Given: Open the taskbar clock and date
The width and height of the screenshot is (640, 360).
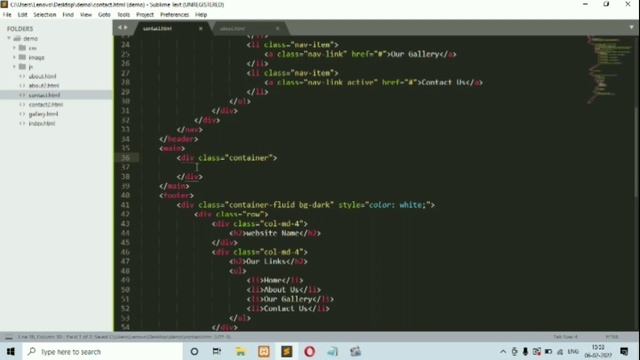Looking at the screenshot, I should pos(598,351).
